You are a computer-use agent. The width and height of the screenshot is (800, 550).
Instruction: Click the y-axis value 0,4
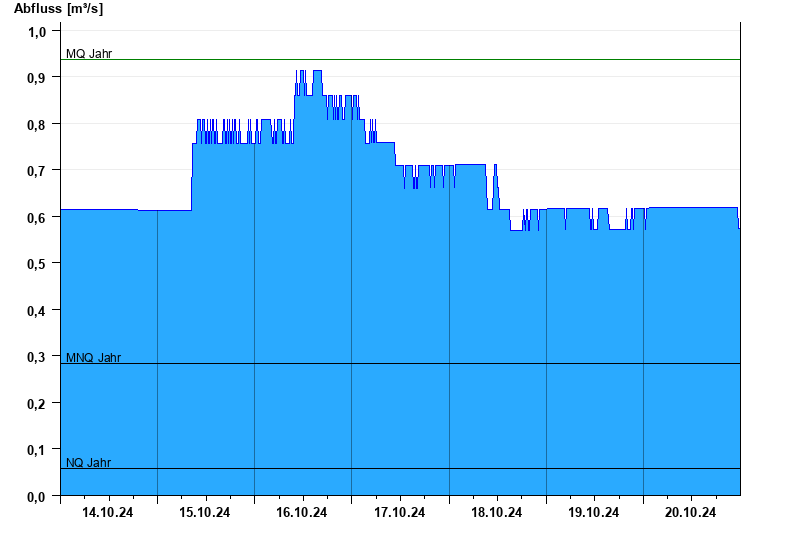click(x=37, y=311)
